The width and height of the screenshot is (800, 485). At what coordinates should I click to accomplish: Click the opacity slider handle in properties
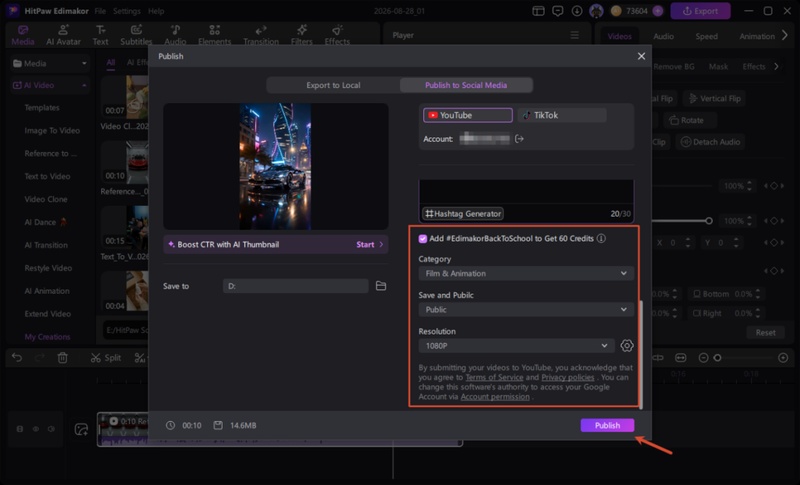(x=709, y=221)
